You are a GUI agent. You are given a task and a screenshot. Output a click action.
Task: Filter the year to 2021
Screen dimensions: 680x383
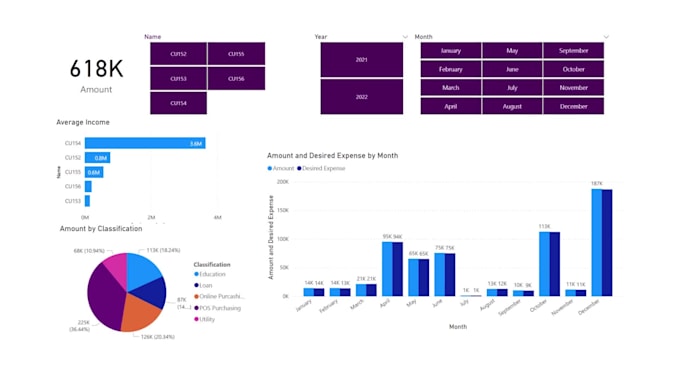point(362,60)
